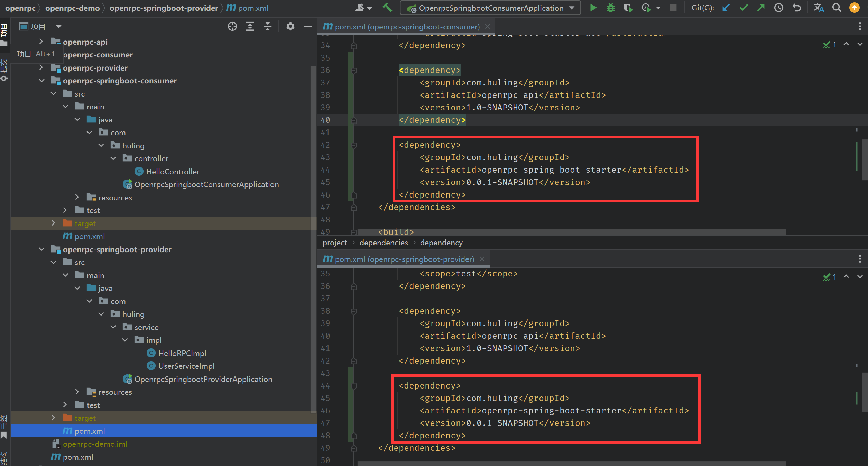Switch to consumer pom.xml tab

coord(407,27)
